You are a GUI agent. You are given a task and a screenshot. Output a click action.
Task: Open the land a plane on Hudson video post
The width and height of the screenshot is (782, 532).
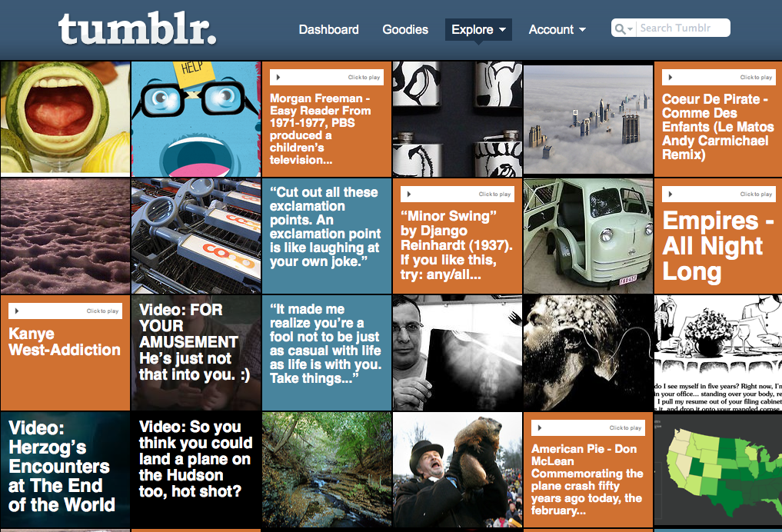[x=196, y=470]
